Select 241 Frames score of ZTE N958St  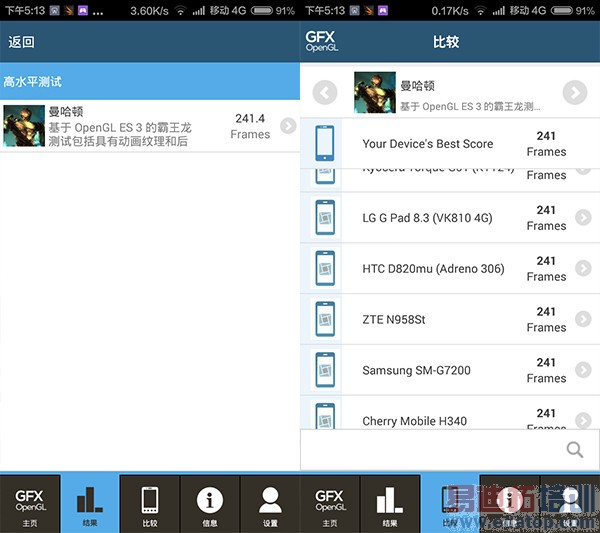coord(546,319)
